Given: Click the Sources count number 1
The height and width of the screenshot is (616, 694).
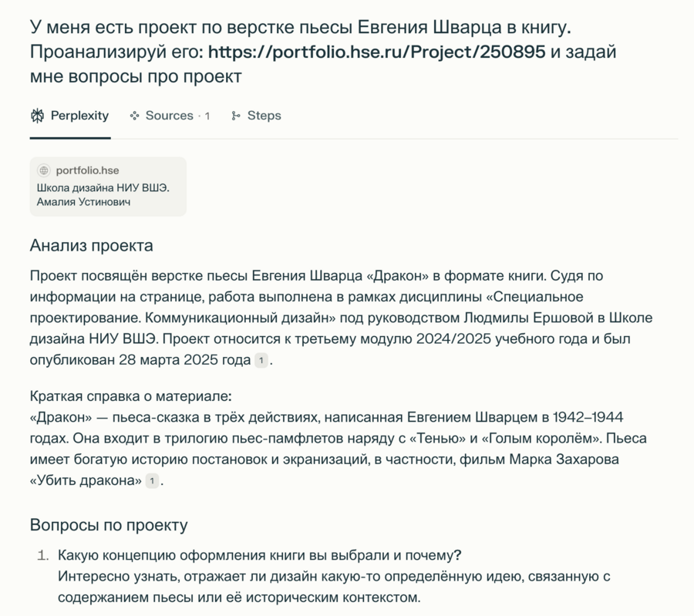Looking at the screenshot, I should 207,116.
